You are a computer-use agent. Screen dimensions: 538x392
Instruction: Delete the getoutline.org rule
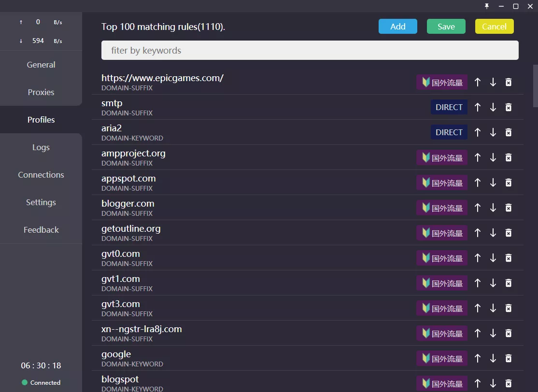pos(509,233)
